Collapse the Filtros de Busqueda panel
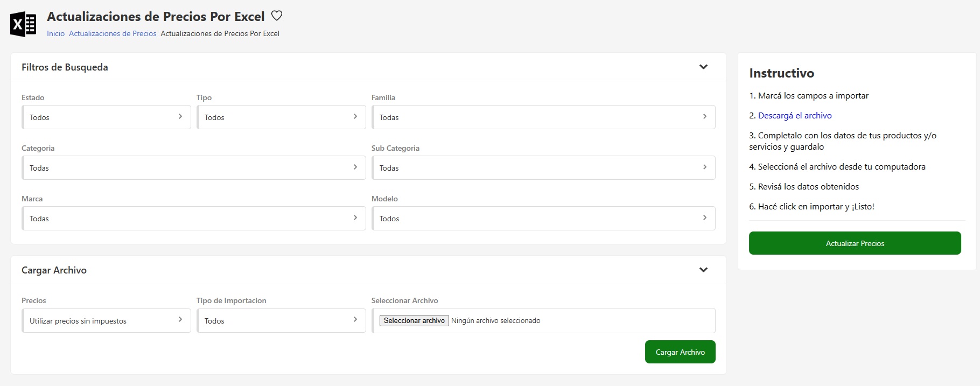 (x=703, y=67)
